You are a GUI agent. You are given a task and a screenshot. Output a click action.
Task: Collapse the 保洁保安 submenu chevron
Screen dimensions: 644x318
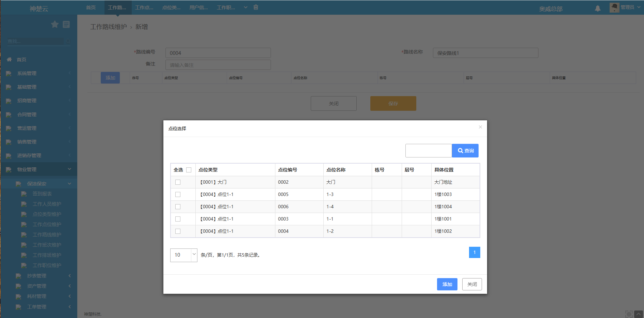pos(69,183)
